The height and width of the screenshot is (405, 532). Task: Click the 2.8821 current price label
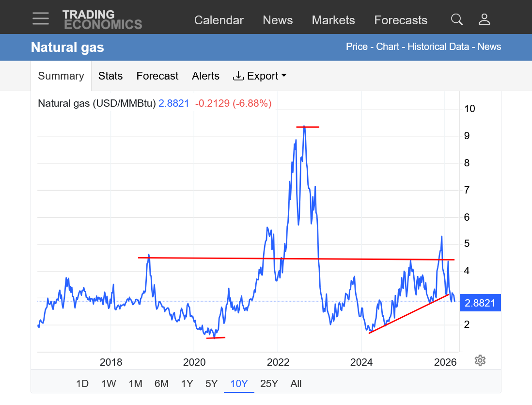[480, 303]
